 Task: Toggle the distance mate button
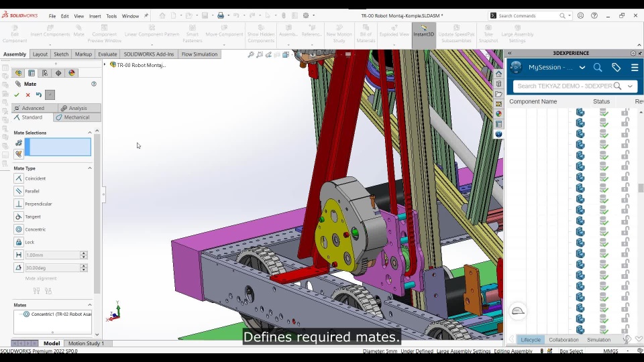pos(19,255)
